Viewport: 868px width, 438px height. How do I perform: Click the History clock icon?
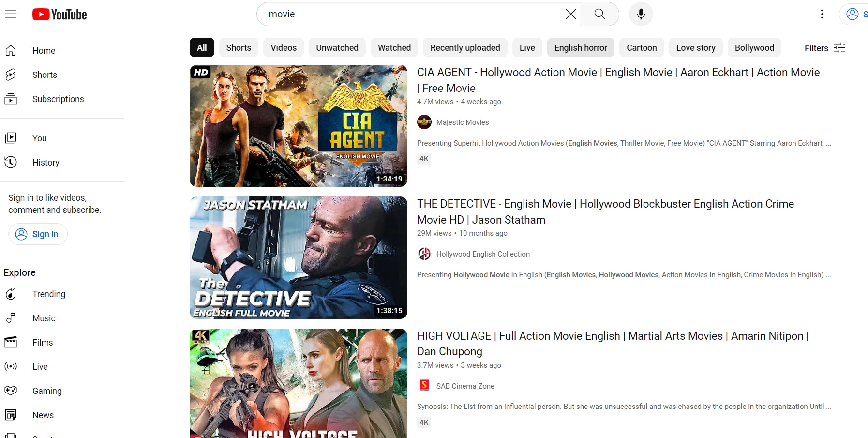coord(11,163)
